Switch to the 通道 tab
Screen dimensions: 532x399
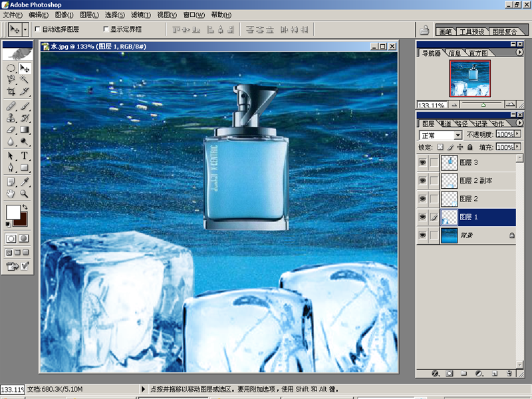pyautogui.click(x=445, y=124)
